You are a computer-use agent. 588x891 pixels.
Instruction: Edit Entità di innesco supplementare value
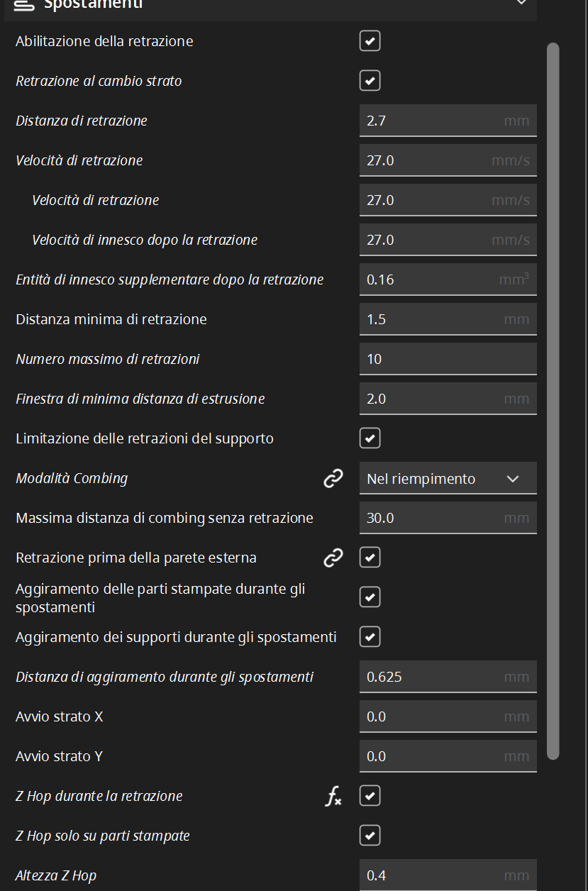pyautogui.click(x=448, y=280)
